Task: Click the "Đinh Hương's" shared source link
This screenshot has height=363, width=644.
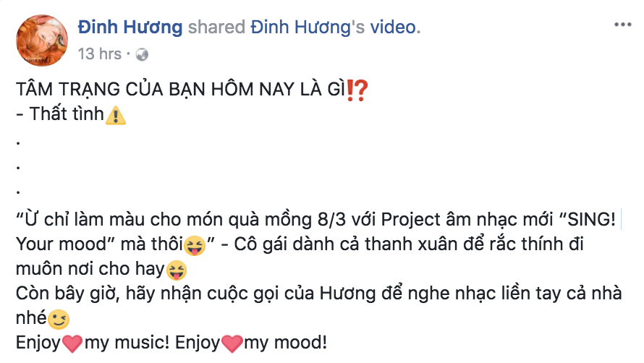Action: 308,27
